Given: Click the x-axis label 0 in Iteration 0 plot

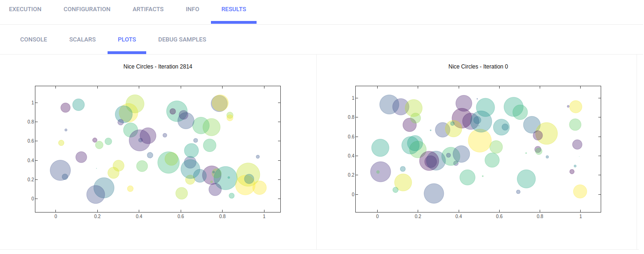Looking at the screenshot, I should pyautogui.click(x=377, y=216).
